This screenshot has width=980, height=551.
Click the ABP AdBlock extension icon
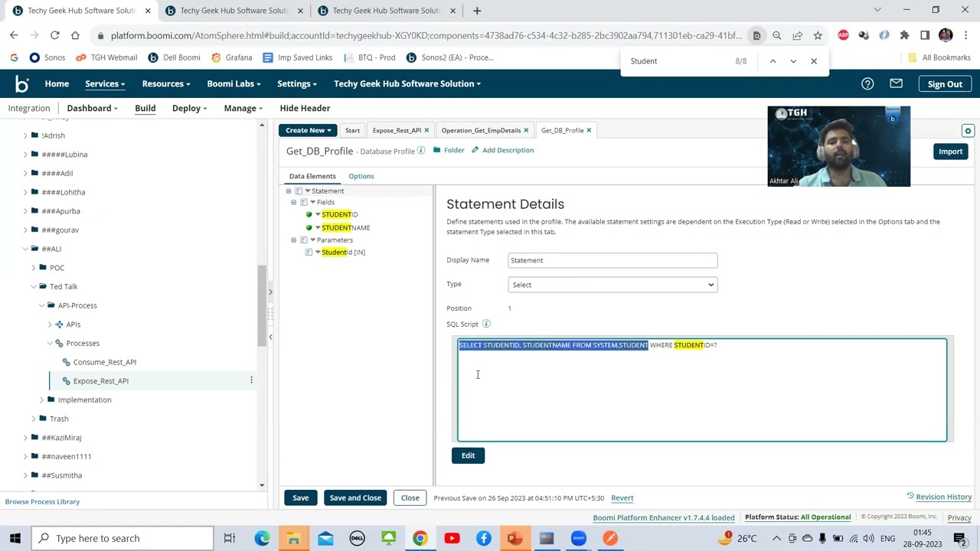[843, 35]
